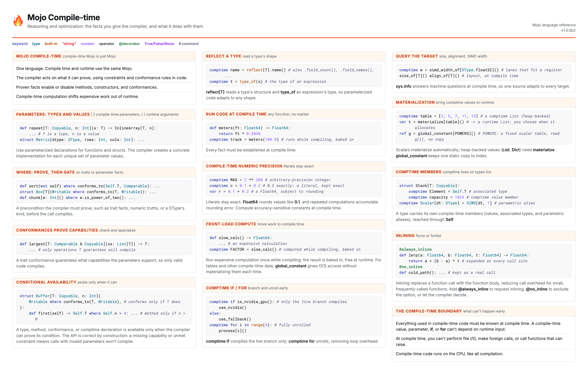The height and width of the screenshot is (372, 588).
Task: Select the "FRONT-LOAD COMPUTE" heading
Action: point(231,224)
